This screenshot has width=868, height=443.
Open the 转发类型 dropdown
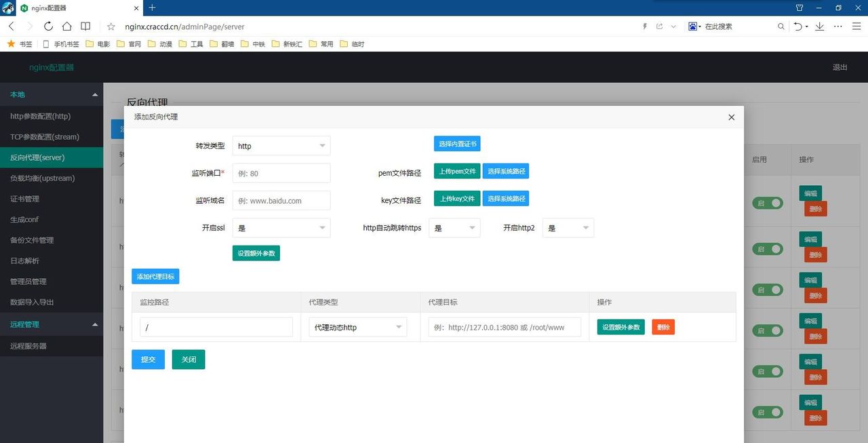click(x=281, y=145)
